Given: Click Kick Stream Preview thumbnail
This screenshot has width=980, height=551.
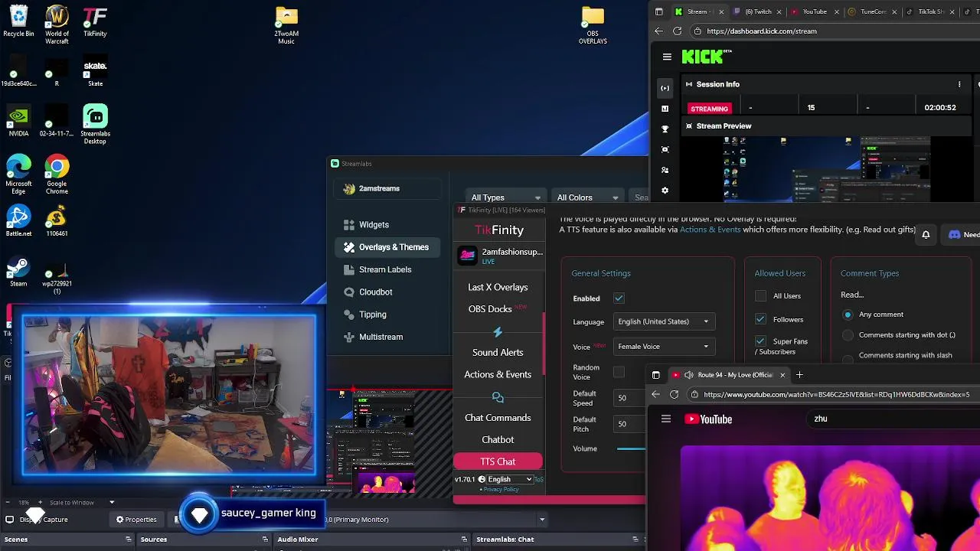Looking at the screenshot, I should click(x=827, y=168).
